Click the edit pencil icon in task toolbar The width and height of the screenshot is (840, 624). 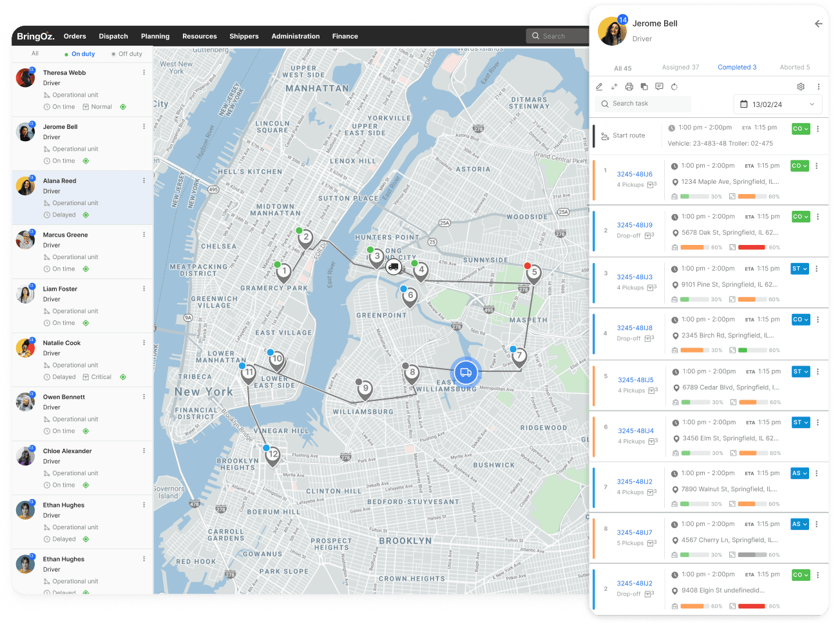click(x=599, y=86)
